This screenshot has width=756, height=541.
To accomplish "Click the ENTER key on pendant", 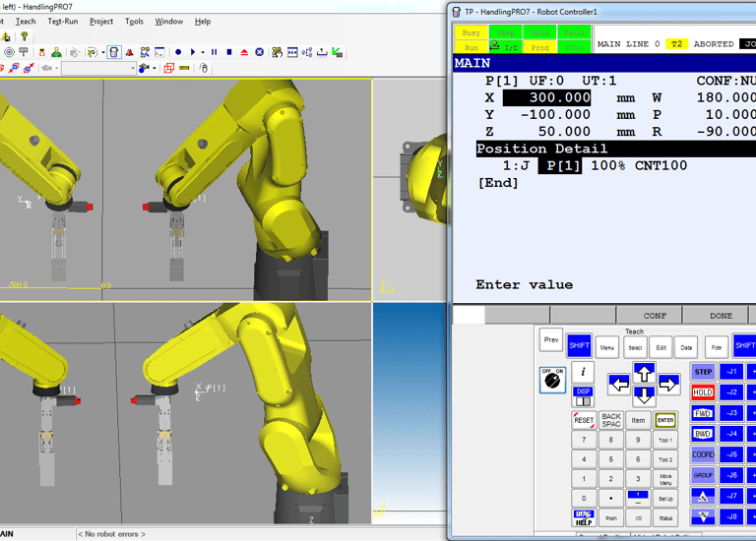I will 665,420.
